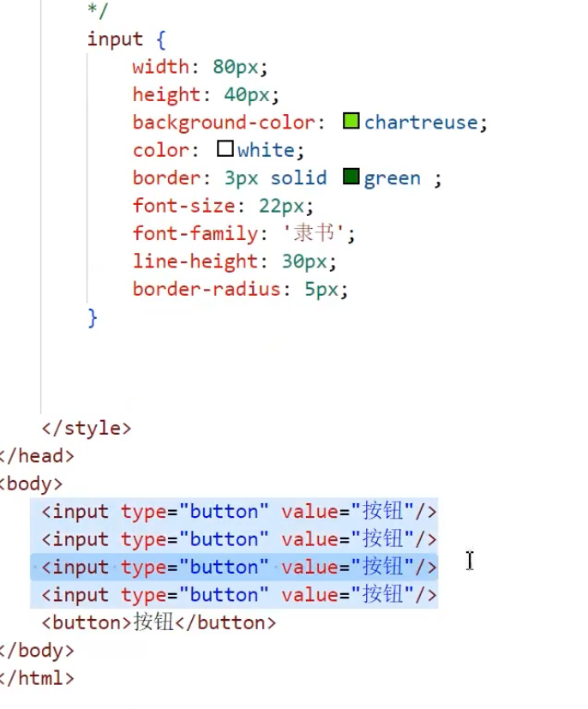Click the '</style>' closing tag
588x709 pixels.
point(87,428)
